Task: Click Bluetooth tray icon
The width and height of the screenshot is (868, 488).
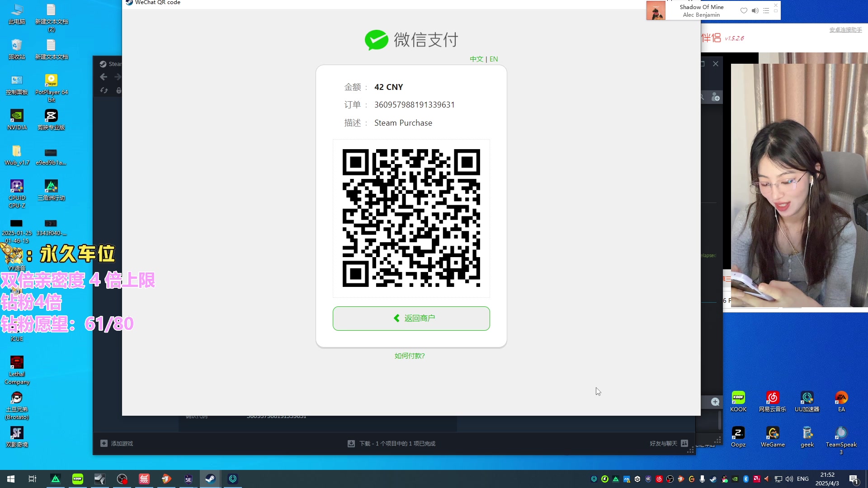Action: [x=746, y=479]
